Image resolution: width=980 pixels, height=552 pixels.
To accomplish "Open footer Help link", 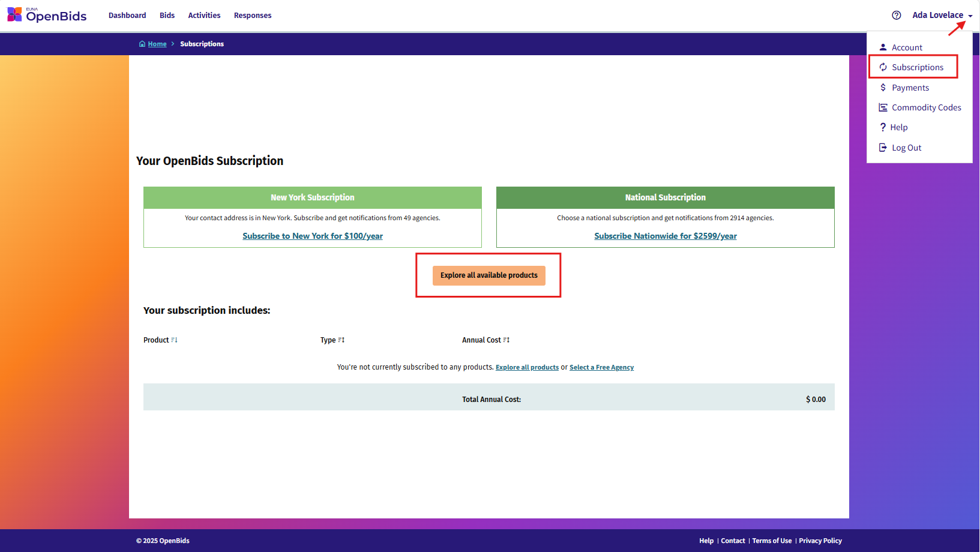I will coord(706,541).
